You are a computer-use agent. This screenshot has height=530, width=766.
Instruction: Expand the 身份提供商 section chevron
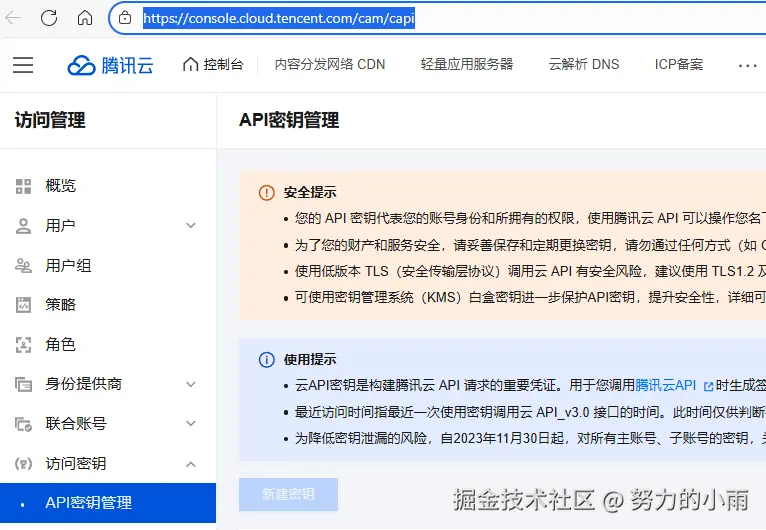pos(191,384)
